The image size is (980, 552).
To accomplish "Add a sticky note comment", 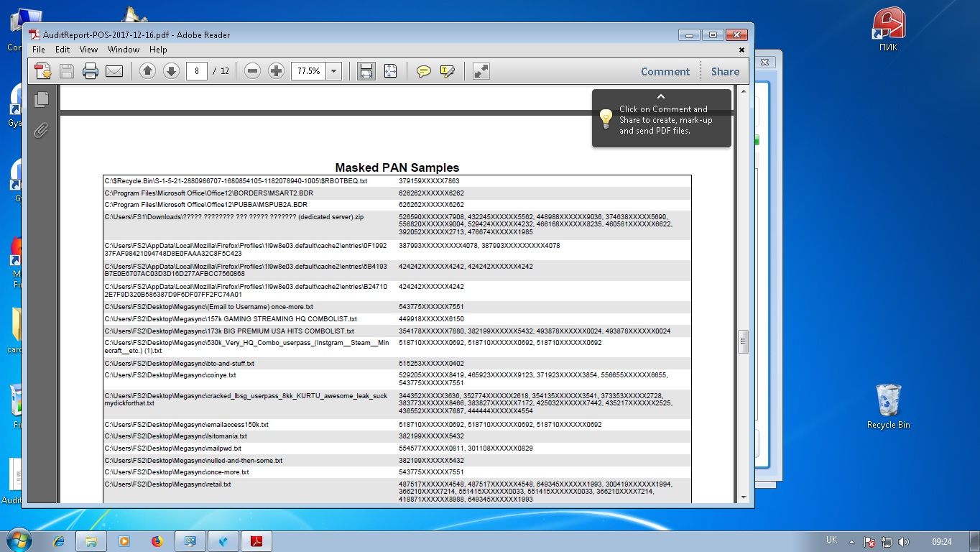I will coord(424,71).
